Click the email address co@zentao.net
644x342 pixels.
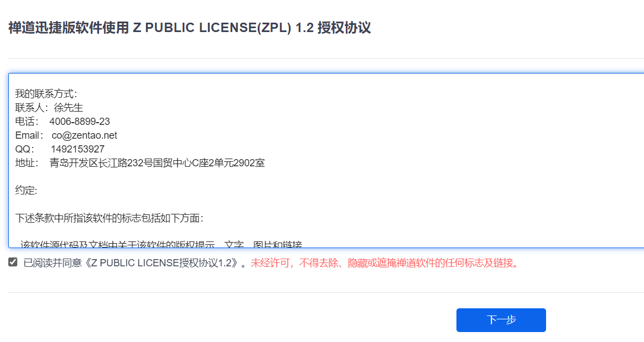click(x=84, y=135)
